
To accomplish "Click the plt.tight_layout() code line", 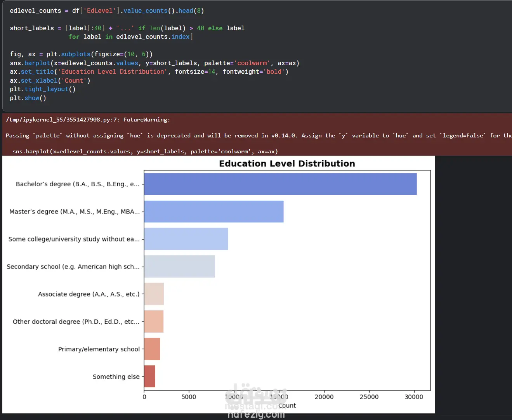I will (x=43, y=89).
